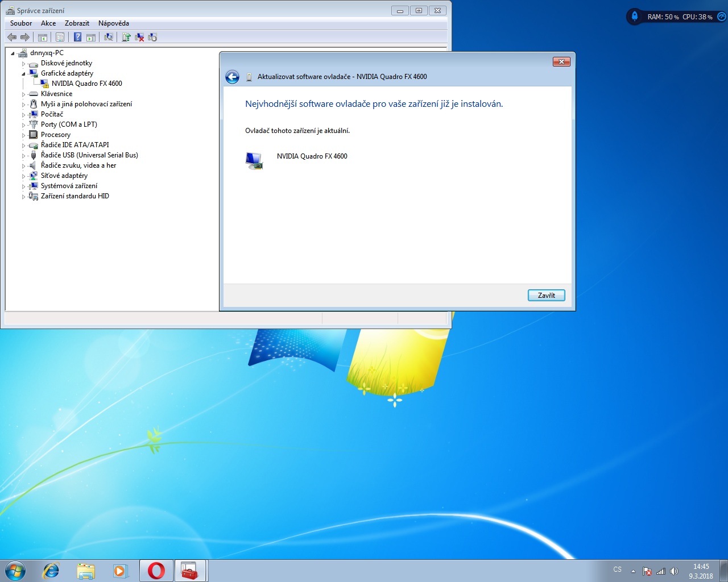The width and height of the screenshot is (728, 582).
Task: Expand the Řadiče IDE ATA/ATAPI node
Action: (x=23, y=145)
